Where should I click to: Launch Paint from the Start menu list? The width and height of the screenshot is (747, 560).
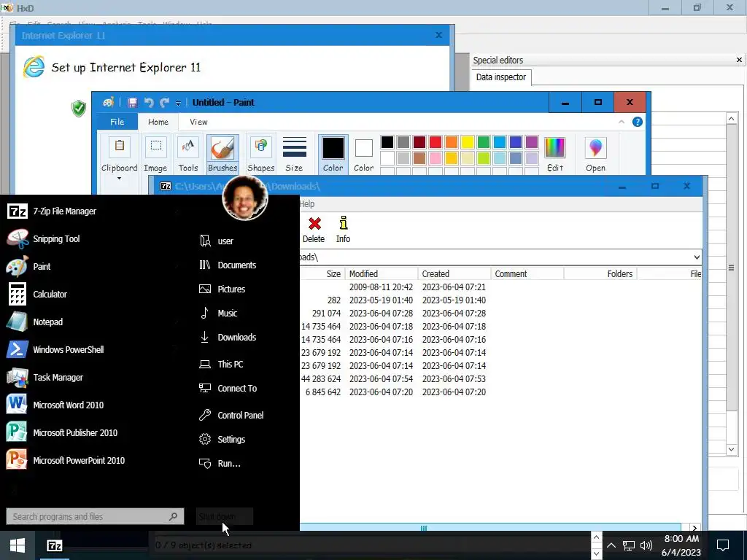coord(90,266)
